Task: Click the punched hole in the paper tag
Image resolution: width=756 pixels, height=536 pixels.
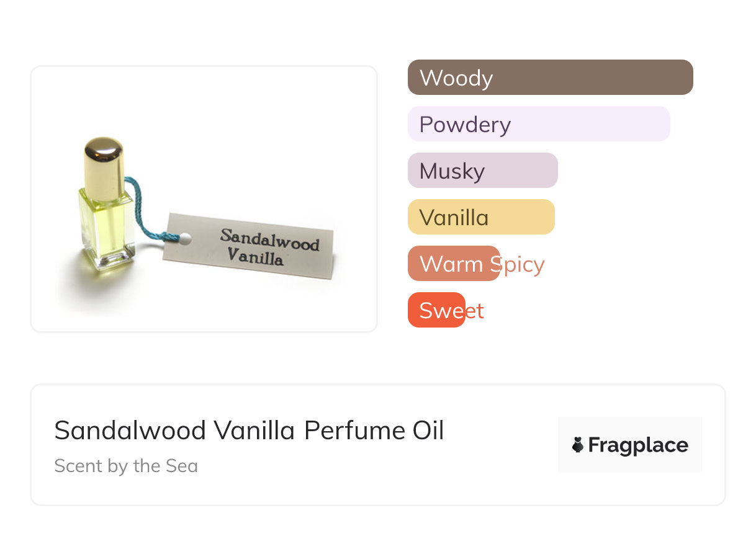Action: [x=184, y=237]
